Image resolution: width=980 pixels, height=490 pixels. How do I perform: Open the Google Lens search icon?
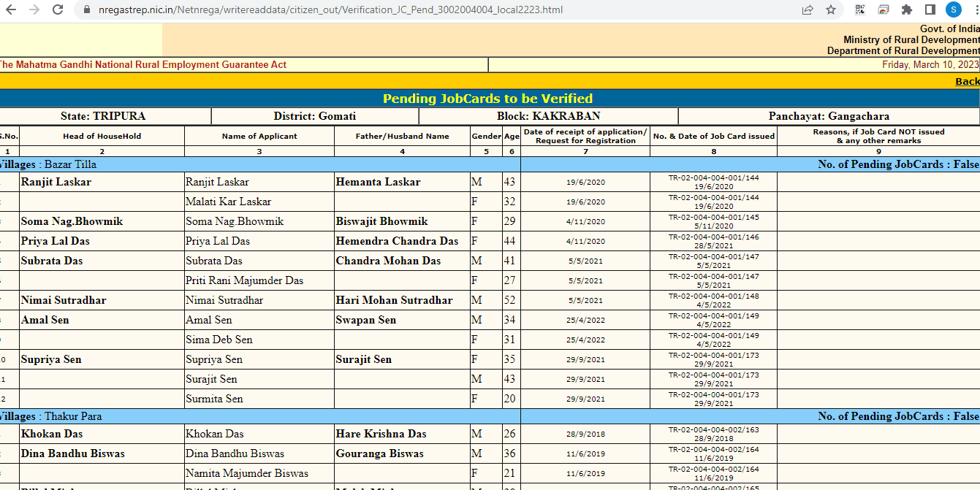pyautogui.click(x=883, y=9)
